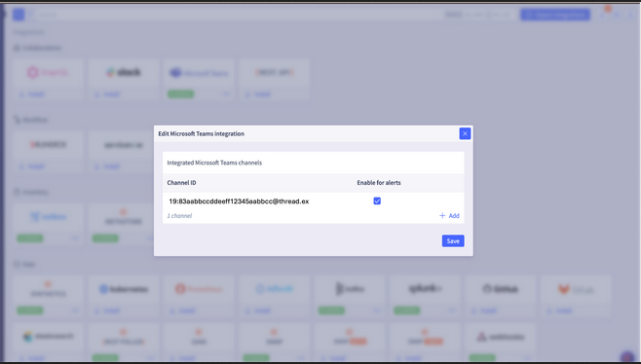The height and width of the screenshot is (364, 641).
Task: Click the Channel ID column header
Action: pyautogui.click(x=181, y=183)
